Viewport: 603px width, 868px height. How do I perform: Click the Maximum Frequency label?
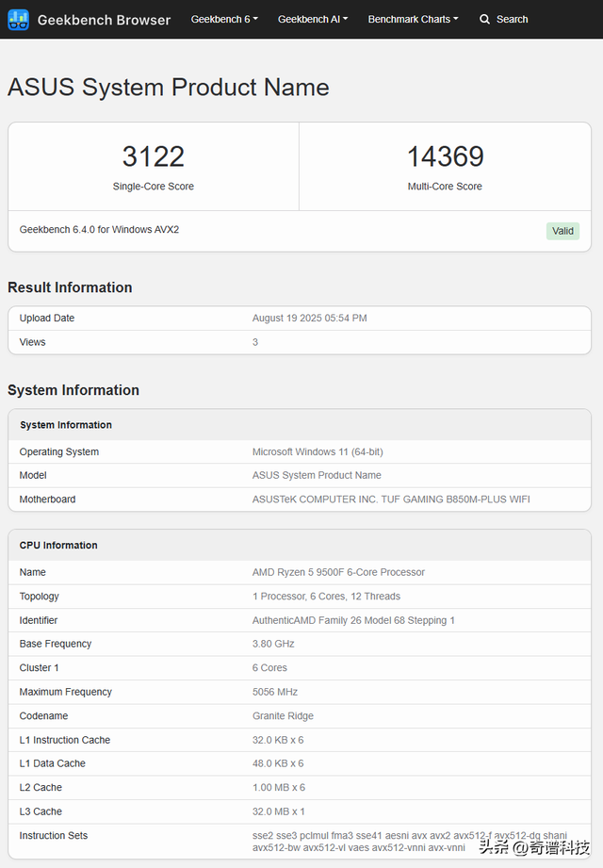[66, 692]
